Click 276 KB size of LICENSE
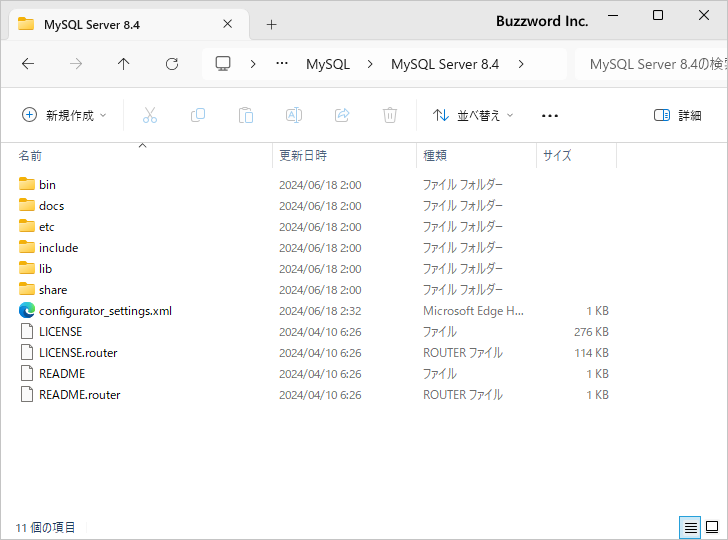 [591, 332]
